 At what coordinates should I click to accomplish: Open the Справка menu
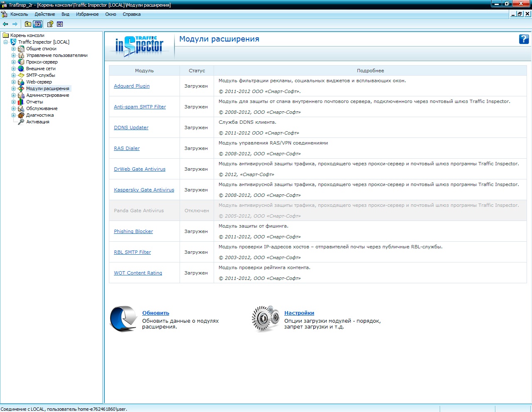coord(132,14)
